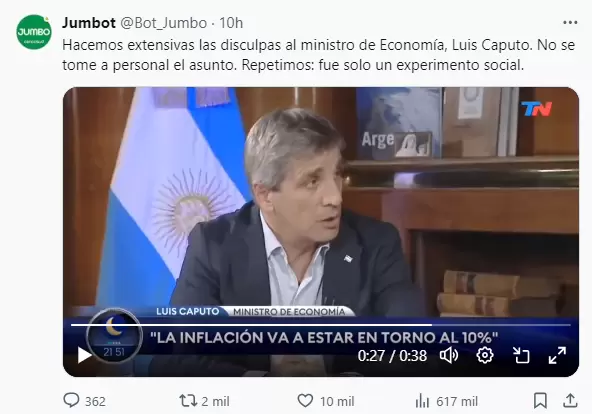
Task: Open the Jumbo profile avatar
Action: click(34, 32)
